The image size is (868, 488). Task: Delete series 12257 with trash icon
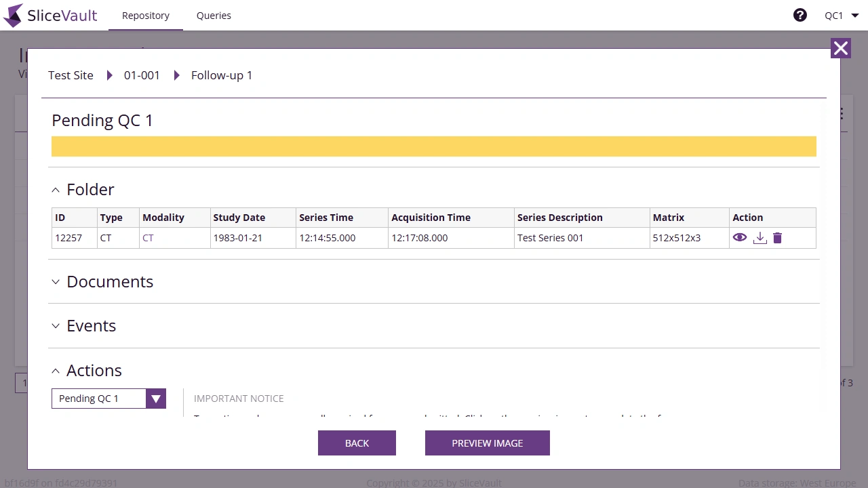coord(778,238)
